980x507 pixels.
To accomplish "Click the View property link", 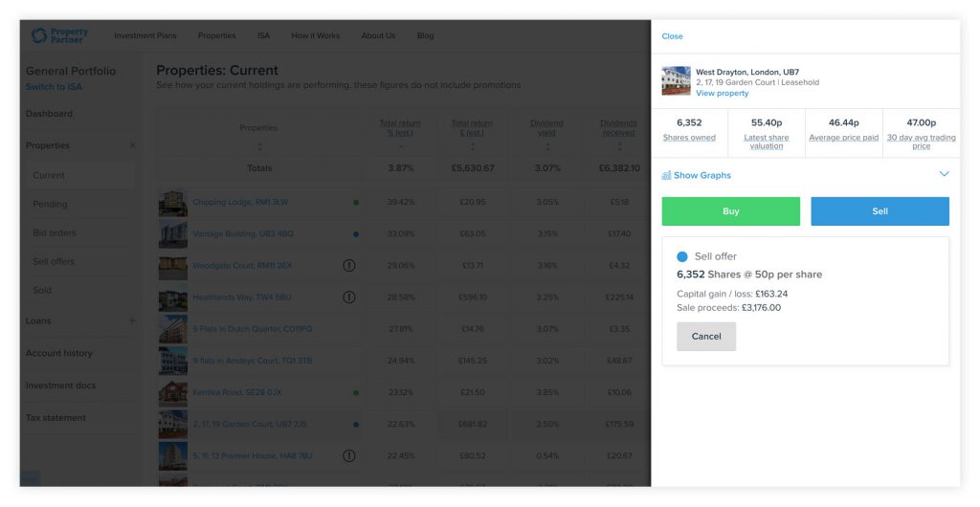I will [723, 93].
